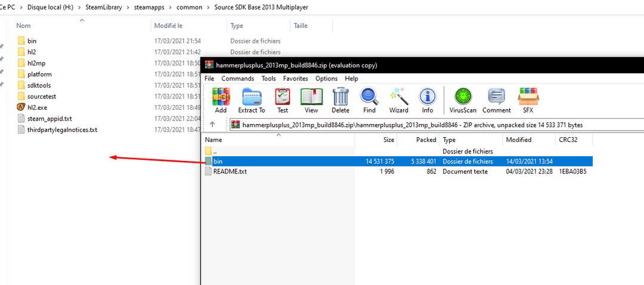This screenshot has height=285, width=644.
Task: Click 'Disque local (H:)' in breadcrumb
Action: click(50, 7)
